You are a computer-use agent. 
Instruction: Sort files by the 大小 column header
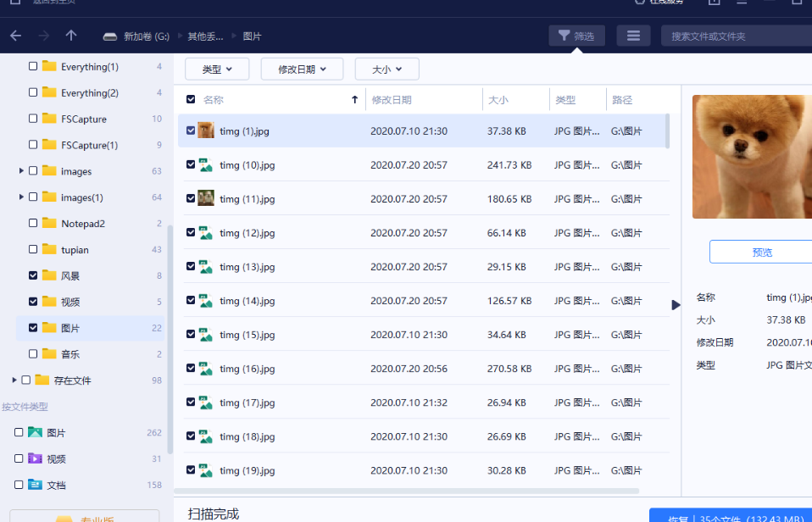pos(498,100)
